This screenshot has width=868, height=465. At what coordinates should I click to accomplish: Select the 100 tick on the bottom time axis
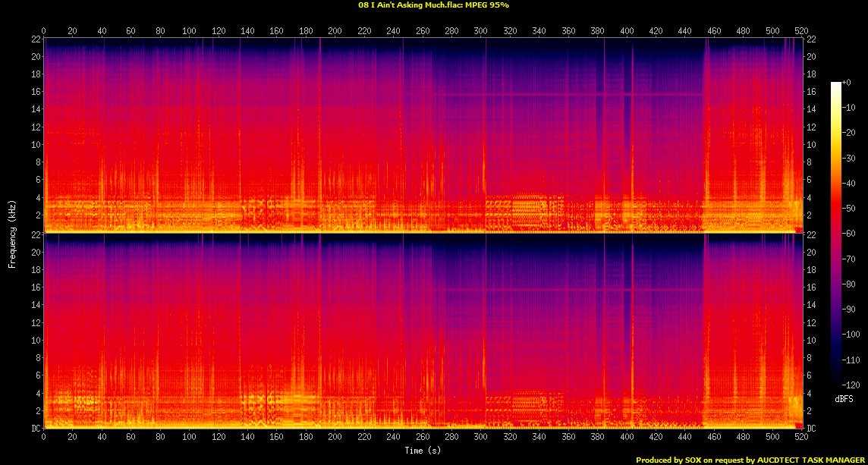pyautogui.click(x=189, y=437)
